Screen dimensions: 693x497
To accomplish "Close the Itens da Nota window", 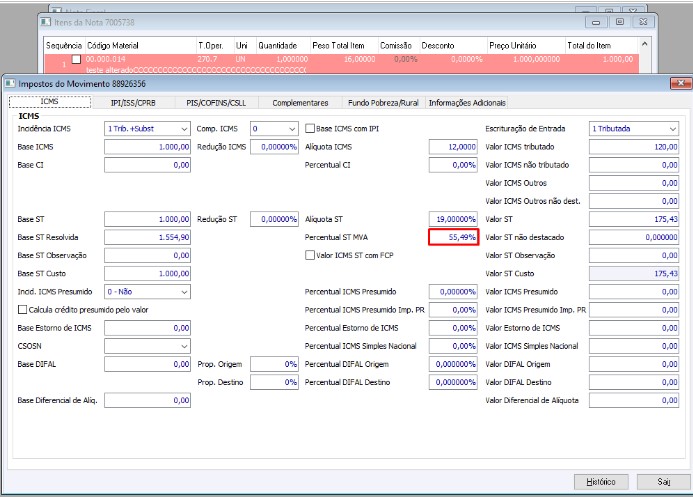I will [644, 22].
